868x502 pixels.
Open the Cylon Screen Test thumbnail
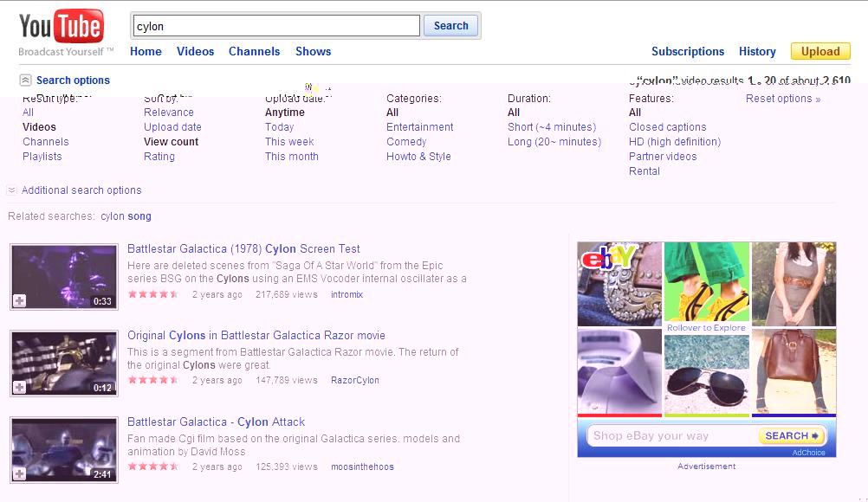pos(64,276)
